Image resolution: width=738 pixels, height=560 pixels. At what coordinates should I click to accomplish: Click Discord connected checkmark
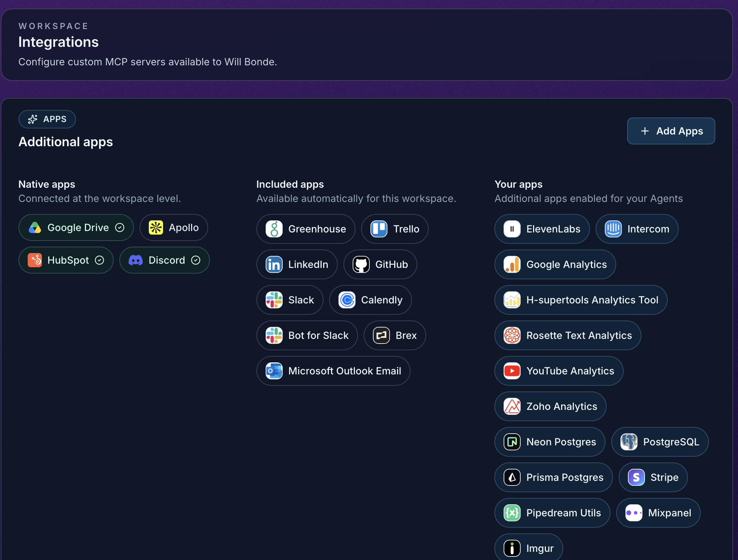pos(196,260)
